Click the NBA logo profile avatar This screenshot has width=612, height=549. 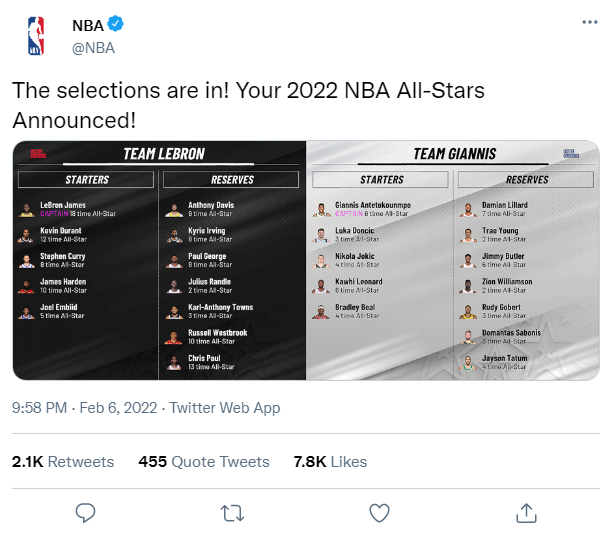point(36,36)
